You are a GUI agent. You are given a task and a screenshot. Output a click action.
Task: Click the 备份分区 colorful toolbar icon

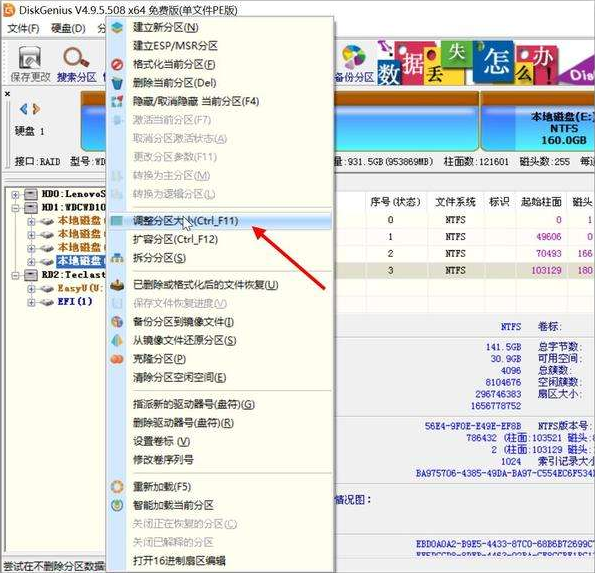[x=354, y=57]
